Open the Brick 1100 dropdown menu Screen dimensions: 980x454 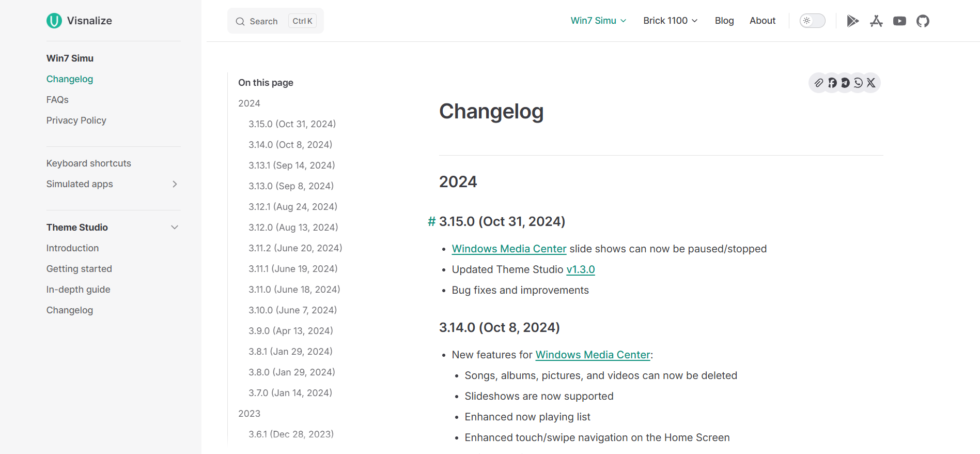[x=670, y=21]
